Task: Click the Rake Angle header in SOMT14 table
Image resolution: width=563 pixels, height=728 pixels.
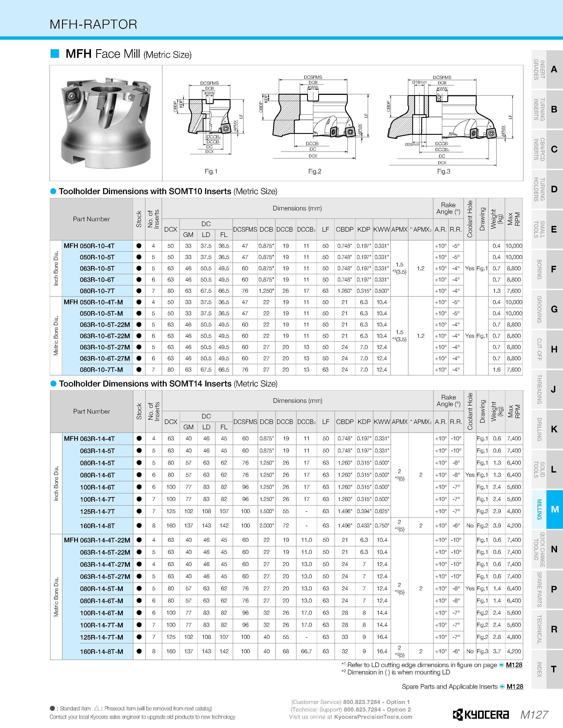Action: coord(449,401)
